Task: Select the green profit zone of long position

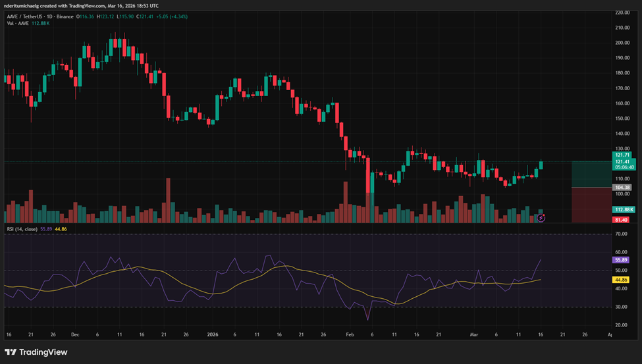Action: pyautogui.click(x=591, y=174)
